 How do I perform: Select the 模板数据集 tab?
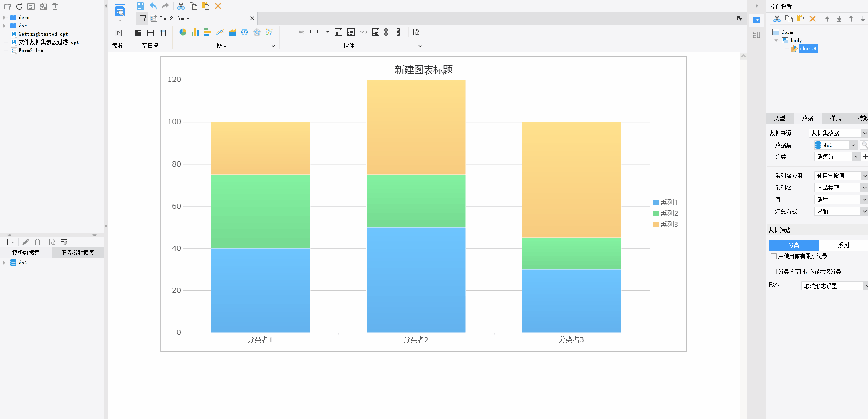pyautogui.click(x=26, y=252)
